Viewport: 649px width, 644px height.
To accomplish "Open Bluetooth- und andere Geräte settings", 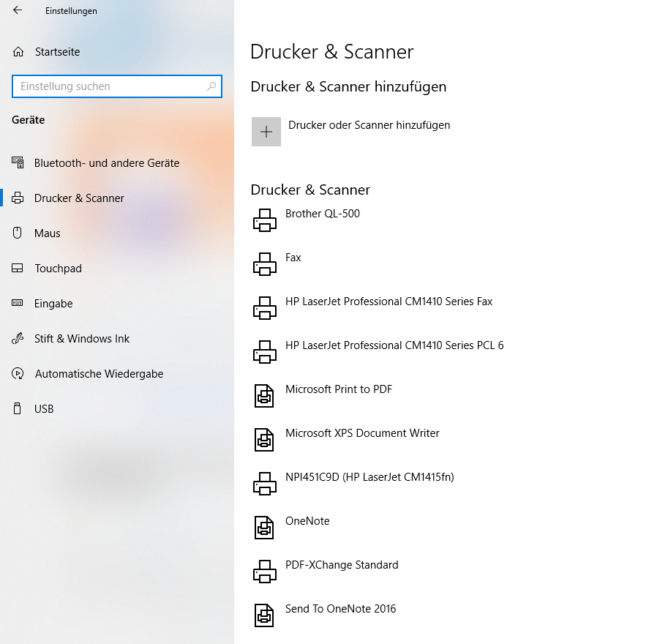I will pos(107,162).
